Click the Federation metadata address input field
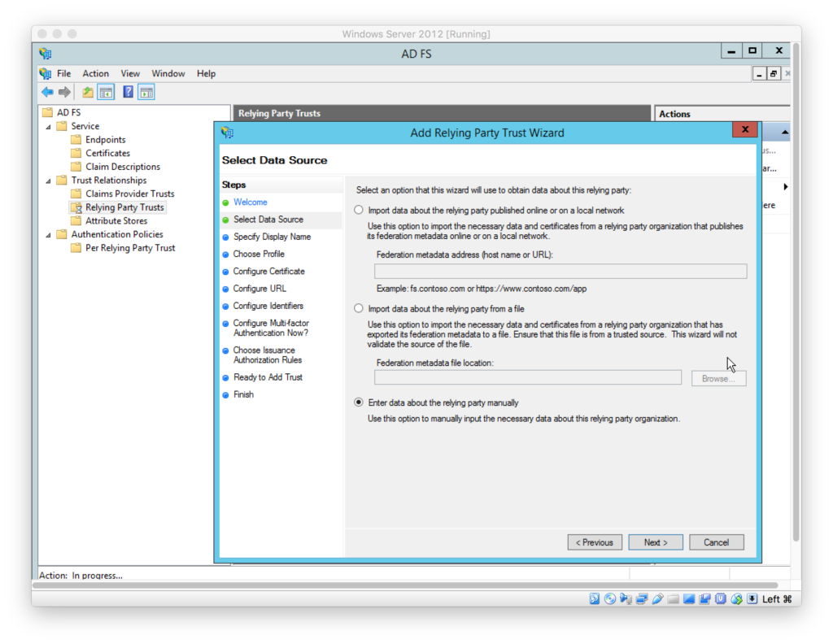Screen dimensions: 833x644 (560, 272)
